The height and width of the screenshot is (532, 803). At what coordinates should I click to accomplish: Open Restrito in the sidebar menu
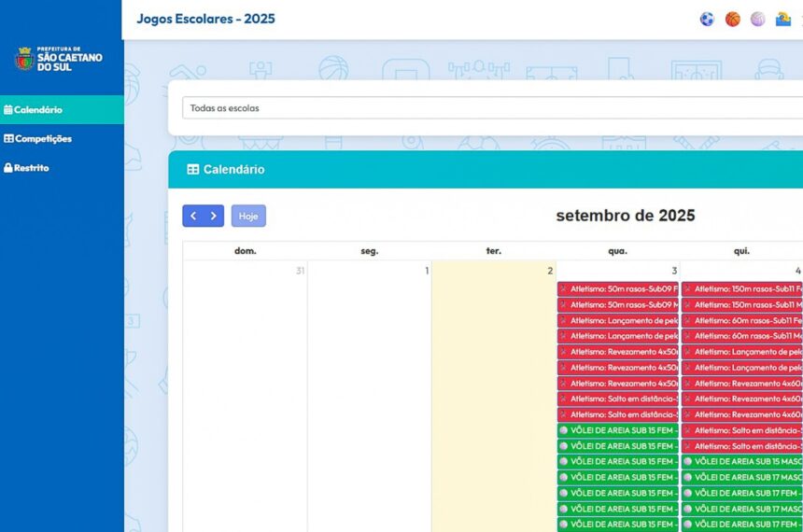coord(31,168)
